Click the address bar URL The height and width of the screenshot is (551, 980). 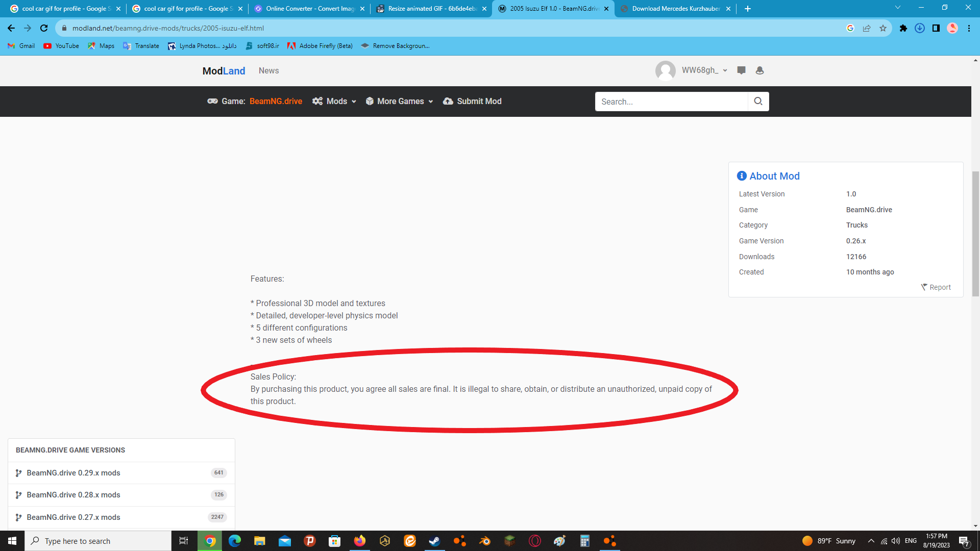(x=168, y=28)
